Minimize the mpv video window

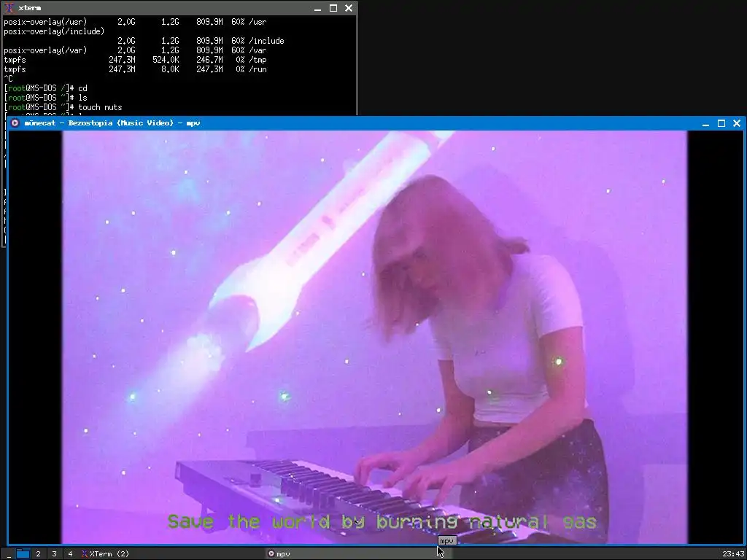[x=705, y=123]
